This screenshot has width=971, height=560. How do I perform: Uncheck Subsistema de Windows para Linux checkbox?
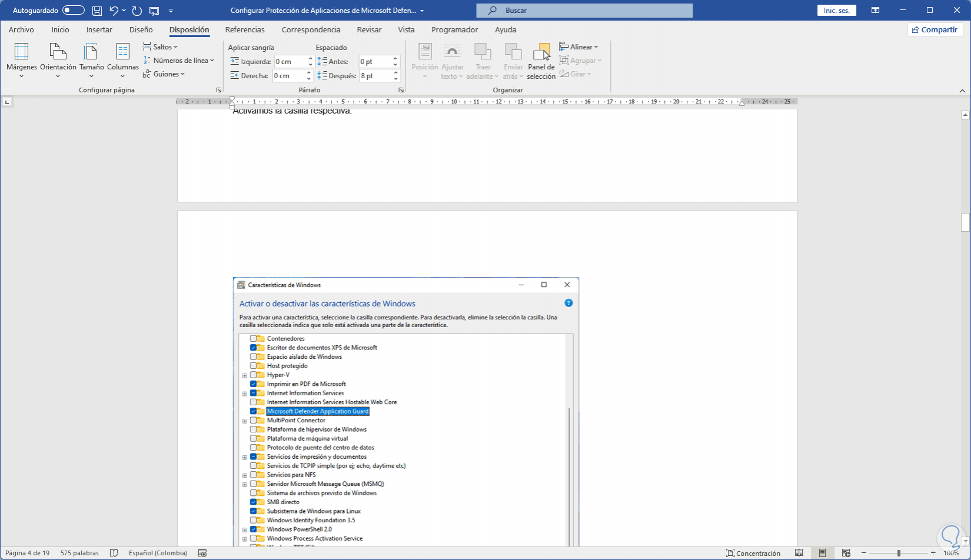pos(254,511)
